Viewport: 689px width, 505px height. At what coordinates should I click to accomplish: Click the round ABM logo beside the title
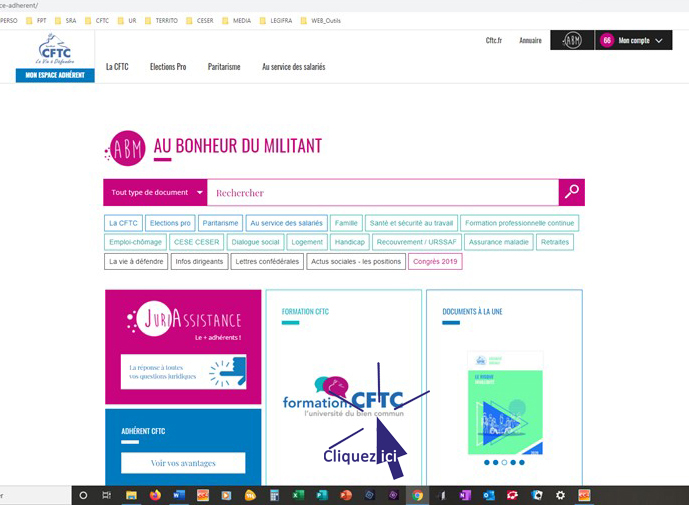coord(127,149)
